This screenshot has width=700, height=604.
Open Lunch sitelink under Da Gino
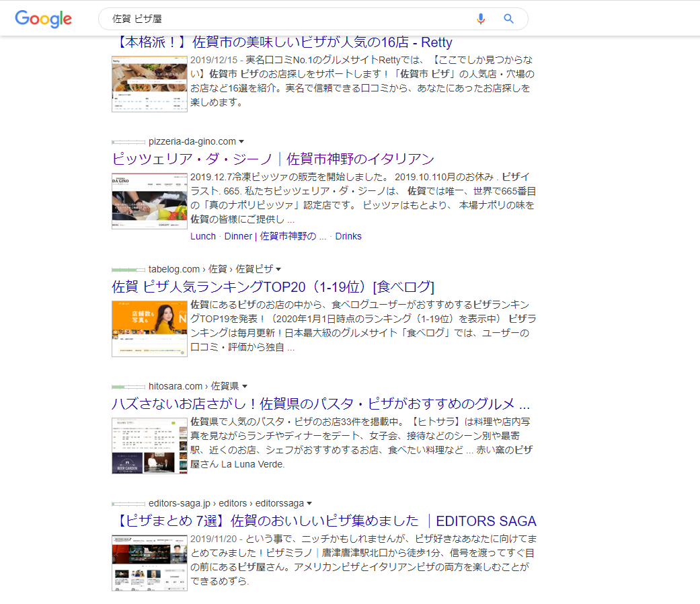click(x=203, y=236)
